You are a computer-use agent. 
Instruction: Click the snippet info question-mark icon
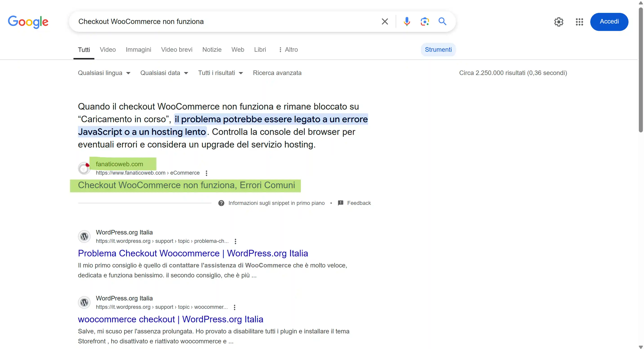[x=221, y=203]
